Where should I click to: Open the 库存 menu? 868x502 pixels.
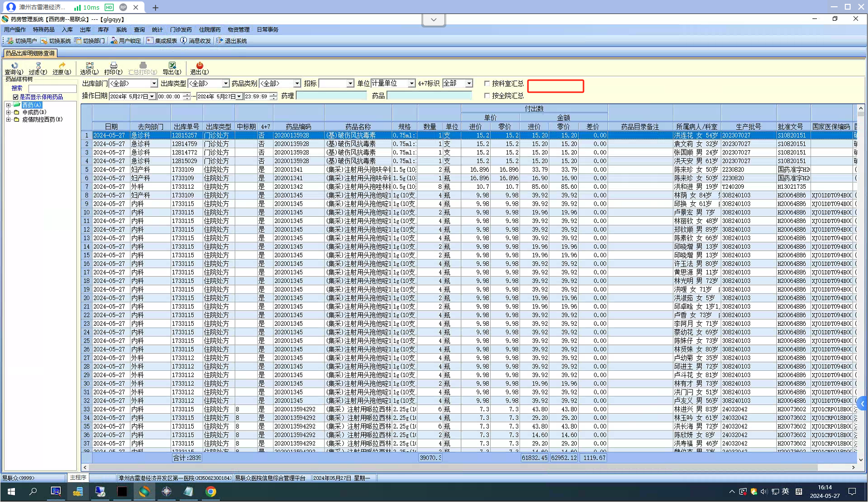103,30
